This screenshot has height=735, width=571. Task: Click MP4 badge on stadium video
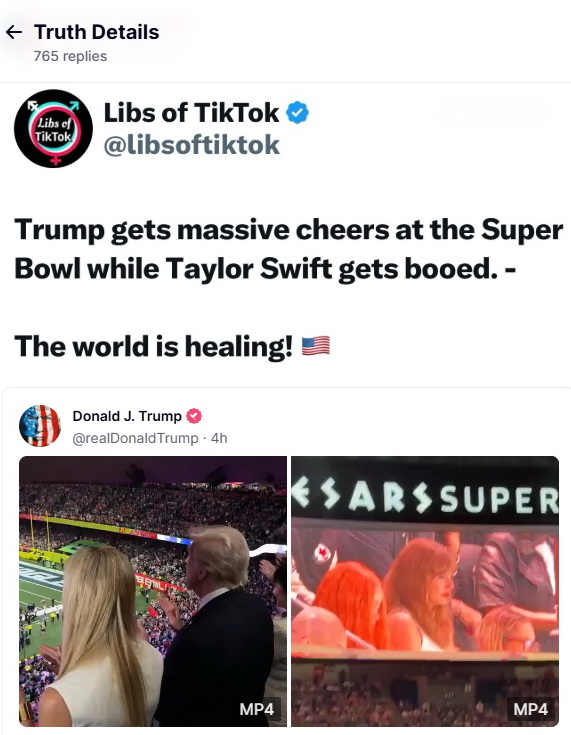tap(256, 709)
